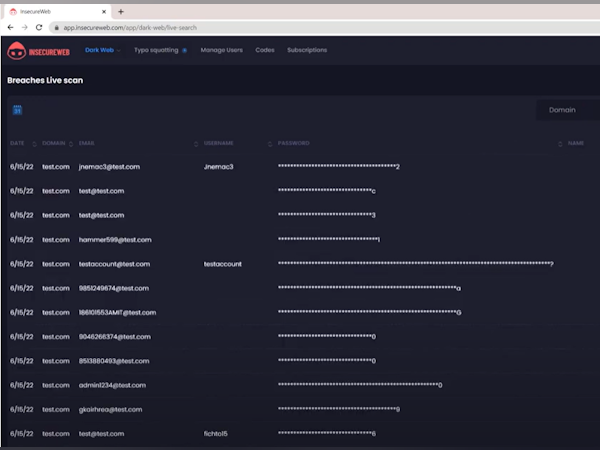Open the Domain search type dropdown

pyautogui.click(x=568, y=110)
